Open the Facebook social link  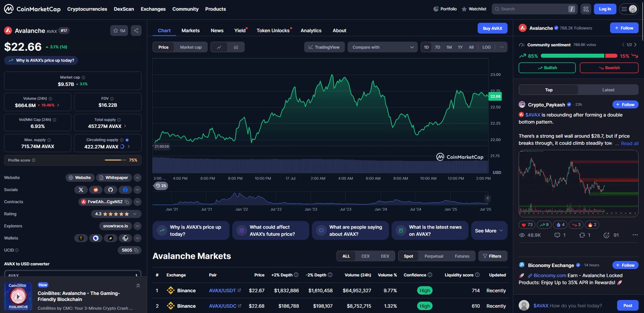pos(126,189)
